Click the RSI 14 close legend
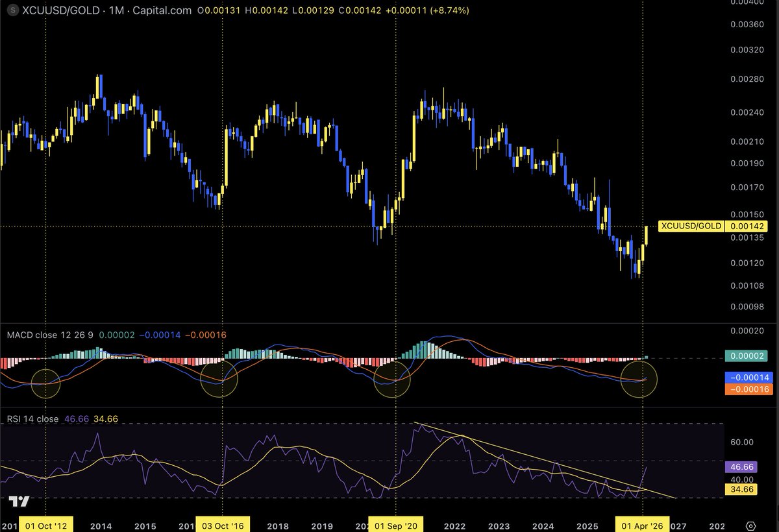Image resolution: width=779 pixels, height=532 pixels. tap(32, 419)
